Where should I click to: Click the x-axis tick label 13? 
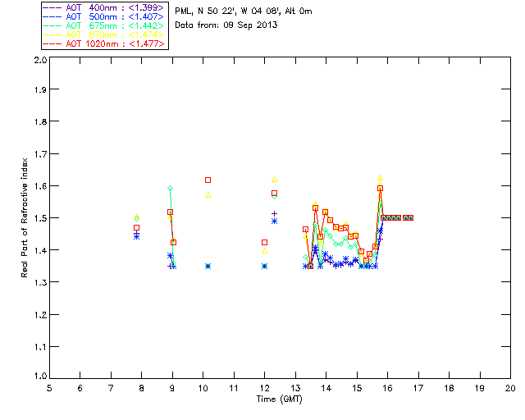[x=295, y=388]
